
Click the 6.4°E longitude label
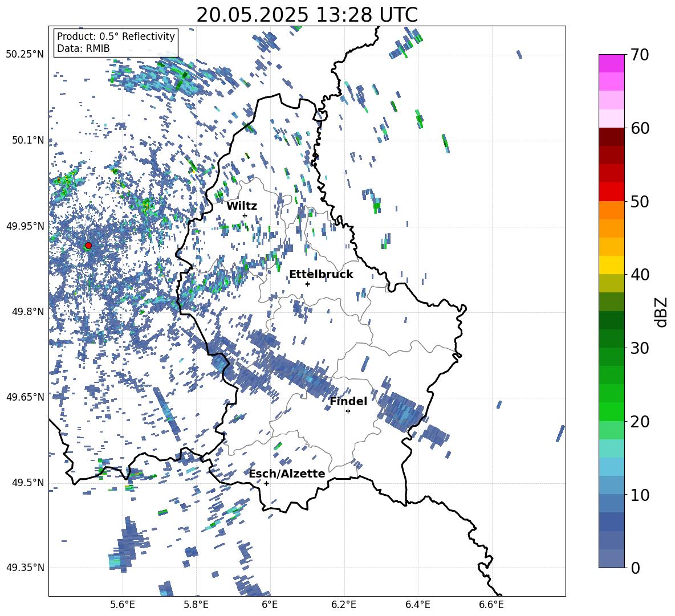coord(417,605)
